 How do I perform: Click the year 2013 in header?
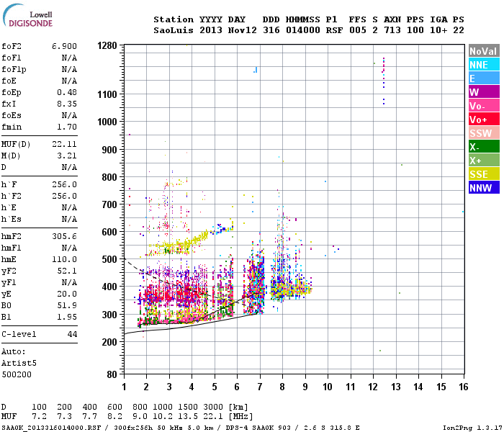pyautogui.click(x=211, y=30)
